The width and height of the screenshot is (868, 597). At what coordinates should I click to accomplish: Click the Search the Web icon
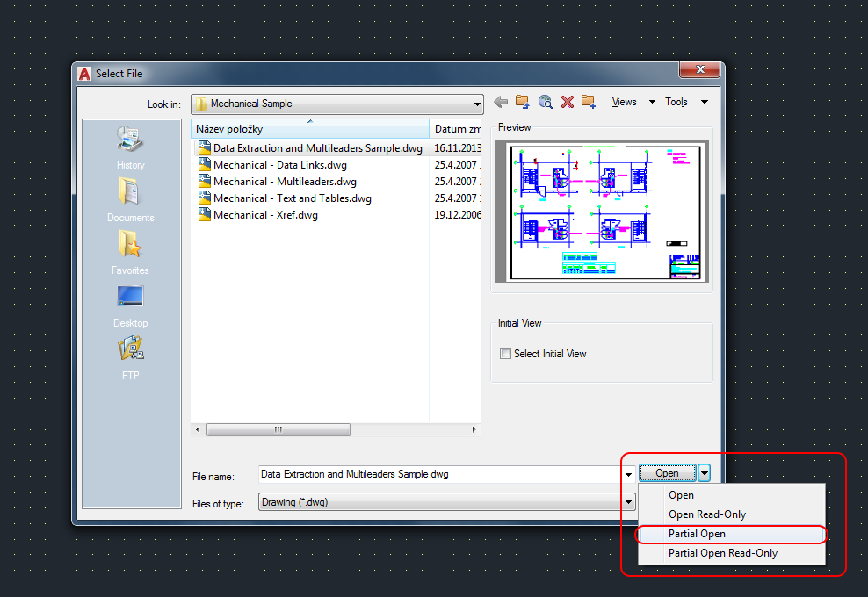pyautogui.click(x=545, y=102)
